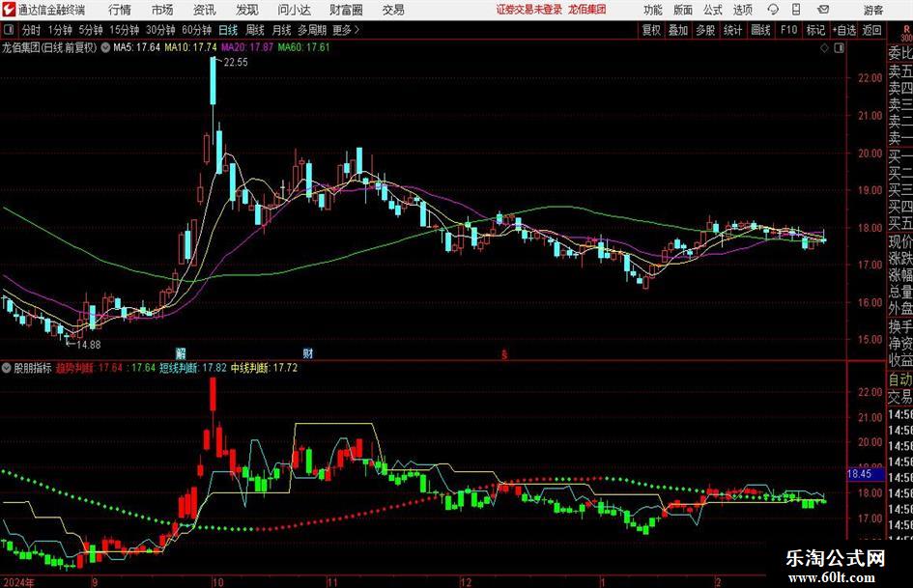Select the 日线 daily period tab
This screenshot has height=588, width=913.
pyautogui.click(x=228, y=30)
